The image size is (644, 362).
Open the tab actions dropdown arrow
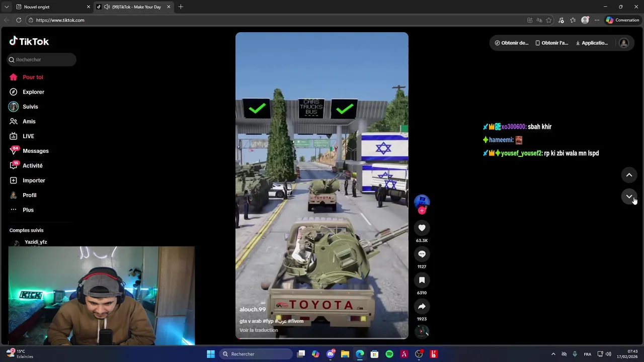pos(7,7)
